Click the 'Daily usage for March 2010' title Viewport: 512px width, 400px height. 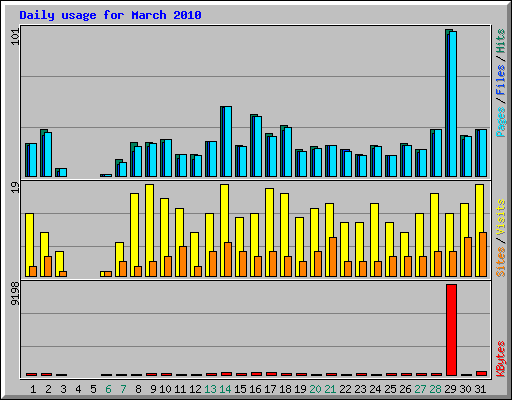pyautogui.click(x=110, y=15)
